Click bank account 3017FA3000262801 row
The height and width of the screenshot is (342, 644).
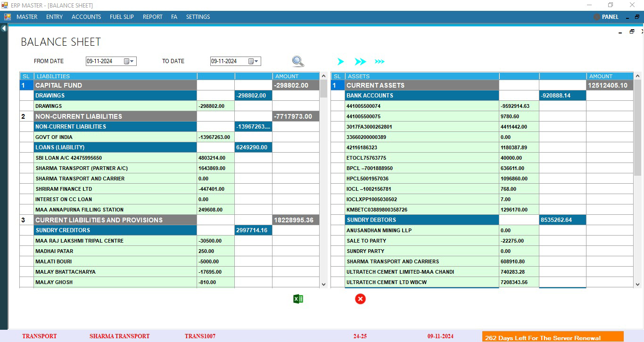tap(482, 127)
